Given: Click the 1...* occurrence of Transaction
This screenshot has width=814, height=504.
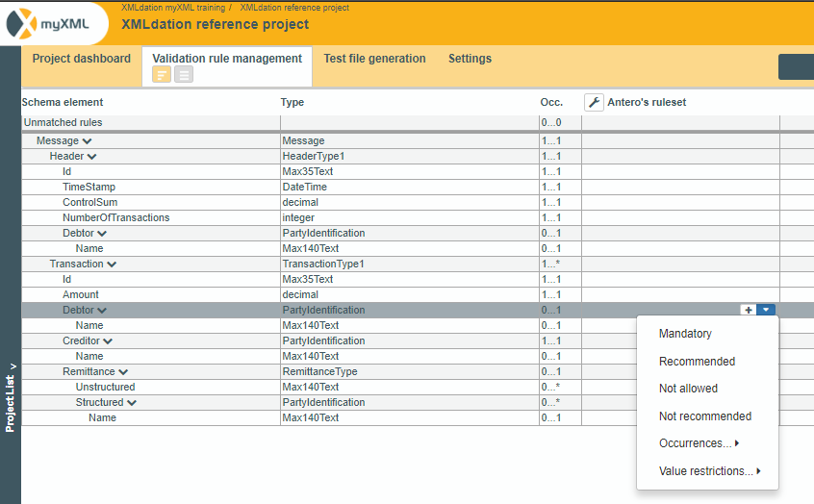Looking at the screenshot, I should 560,264.
